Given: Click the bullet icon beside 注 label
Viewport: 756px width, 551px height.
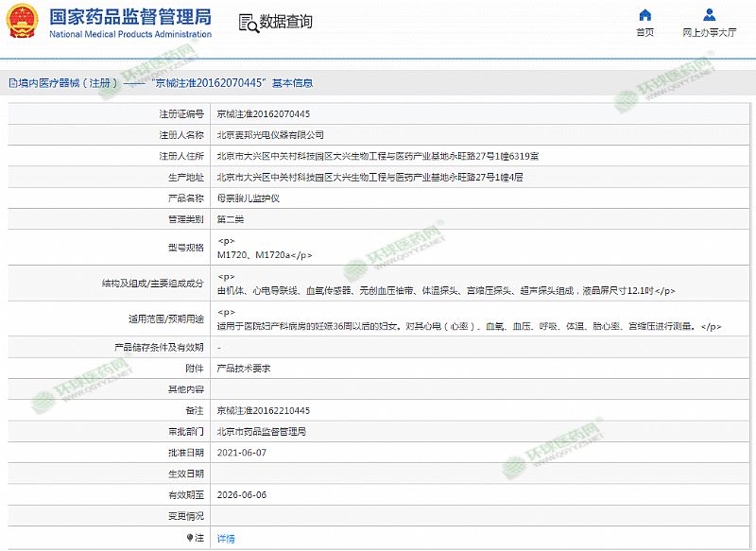Looking at the screenshot, I should 189,537.
